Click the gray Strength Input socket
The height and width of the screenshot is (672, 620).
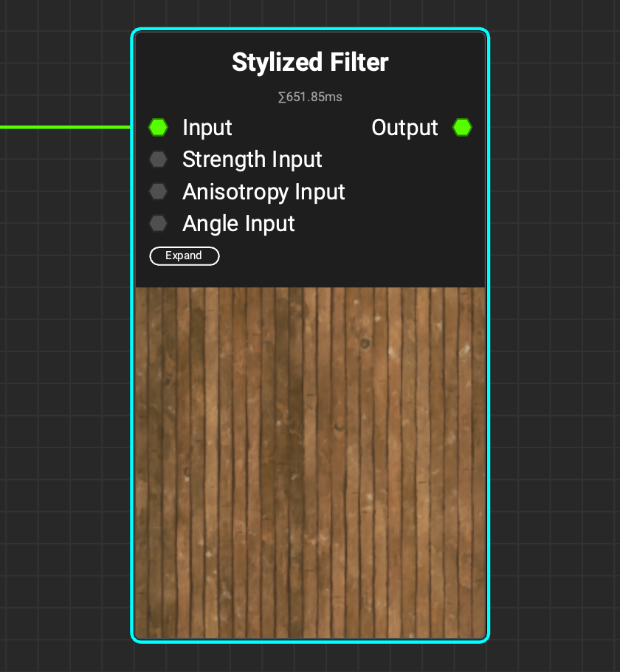point(158,160)
